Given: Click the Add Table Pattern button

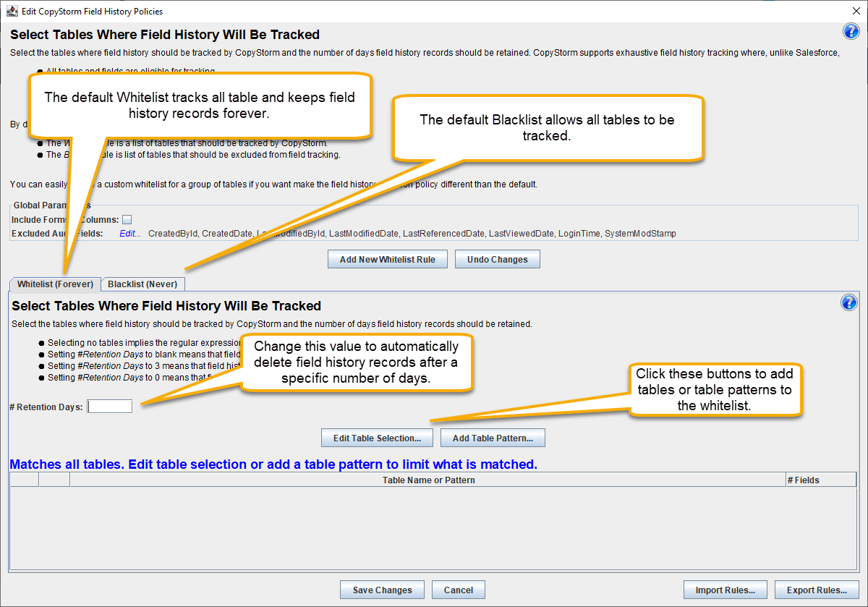Looking at the screenshot, I should pyautogui.click(x=493, y=438).
